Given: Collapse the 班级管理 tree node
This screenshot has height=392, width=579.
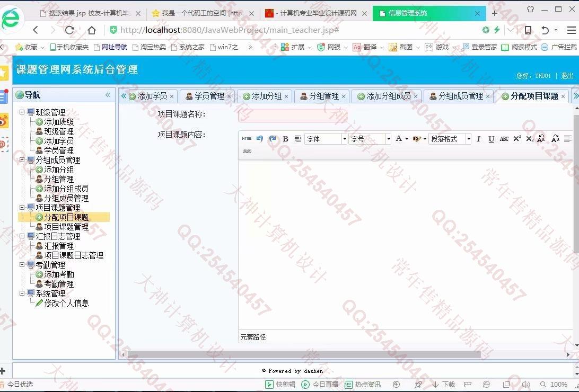Looking at the screenshot, I should pos(22,112).
